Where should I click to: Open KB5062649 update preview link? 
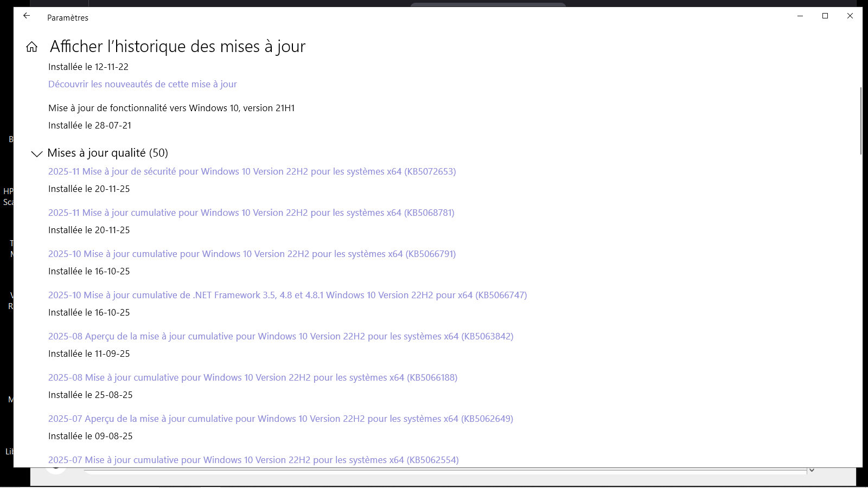280,419
